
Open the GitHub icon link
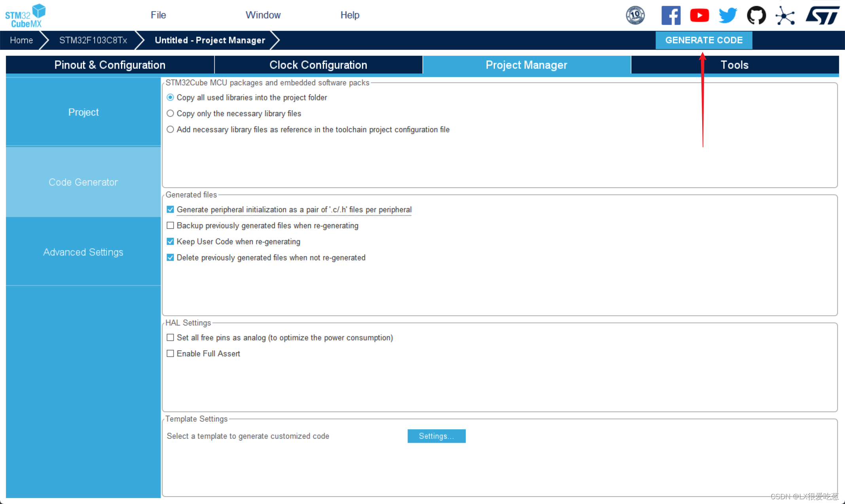pyautogui.click(x=756, y=15)
